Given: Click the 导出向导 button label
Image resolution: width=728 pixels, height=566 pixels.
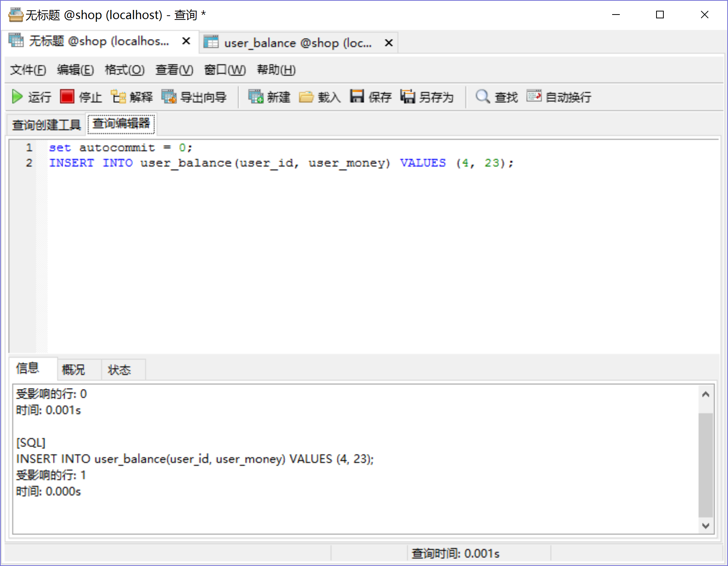Looking at the screenshot, I should click(x=203, y=97).
